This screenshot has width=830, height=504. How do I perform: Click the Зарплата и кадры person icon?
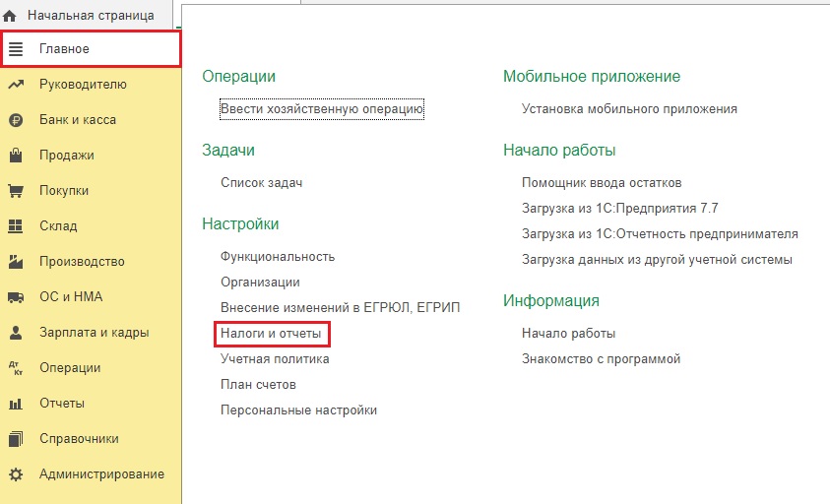pos(16,333)
